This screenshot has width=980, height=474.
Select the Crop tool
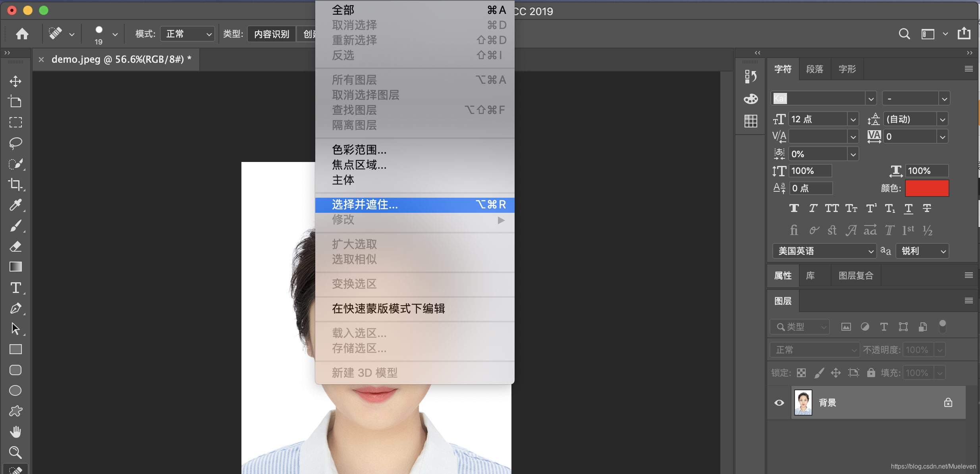tap(15, 184)
